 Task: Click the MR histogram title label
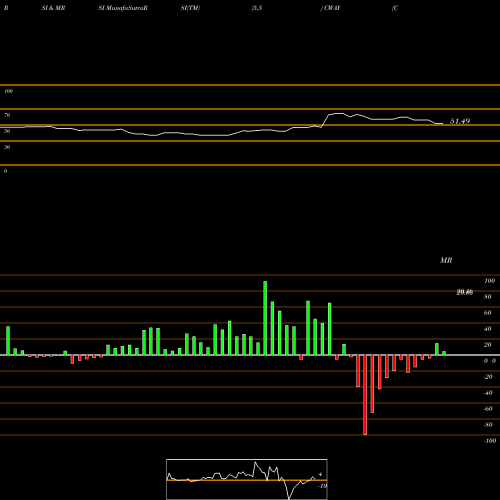(446, 260)
